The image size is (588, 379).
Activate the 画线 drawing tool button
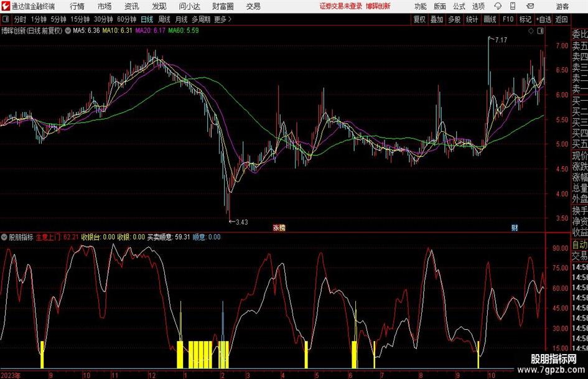point(490,19)
